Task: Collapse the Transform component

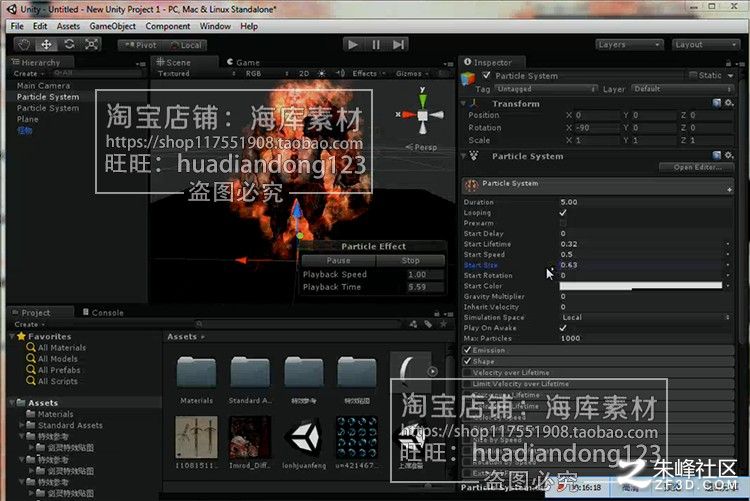Action: [463, 103]
